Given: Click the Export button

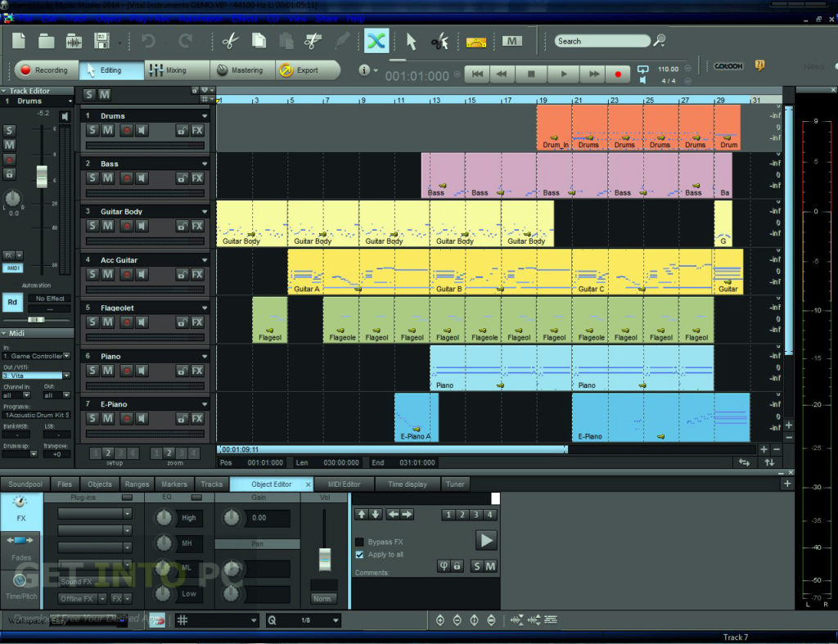Looking at the screenshot, I should point(308,70).
